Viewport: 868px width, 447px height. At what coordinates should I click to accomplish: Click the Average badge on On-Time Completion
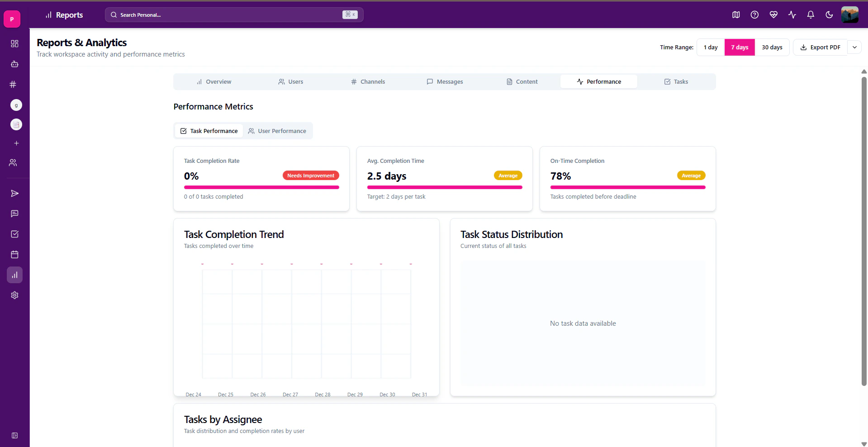tap(691, 176)
